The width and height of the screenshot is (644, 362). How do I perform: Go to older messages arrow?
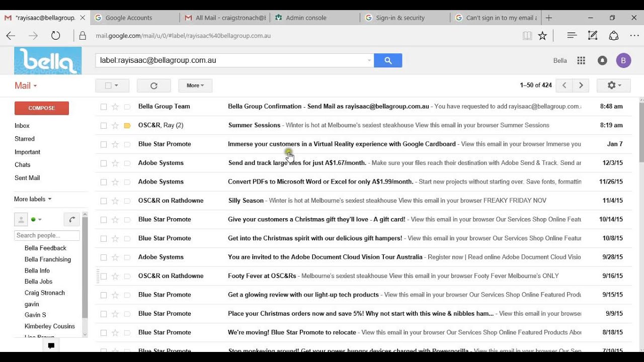[581, 85]
